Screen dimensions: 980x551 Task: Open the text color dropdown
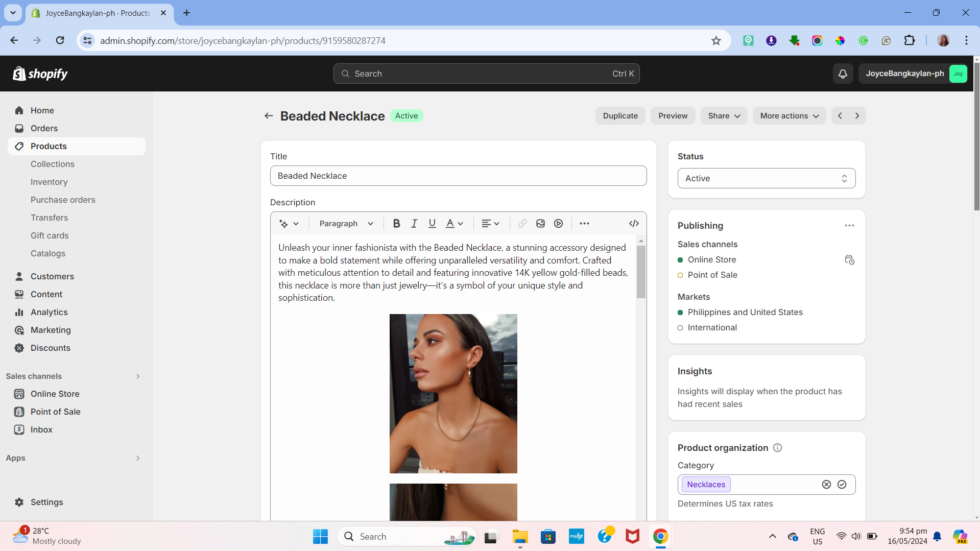(454, 224)
